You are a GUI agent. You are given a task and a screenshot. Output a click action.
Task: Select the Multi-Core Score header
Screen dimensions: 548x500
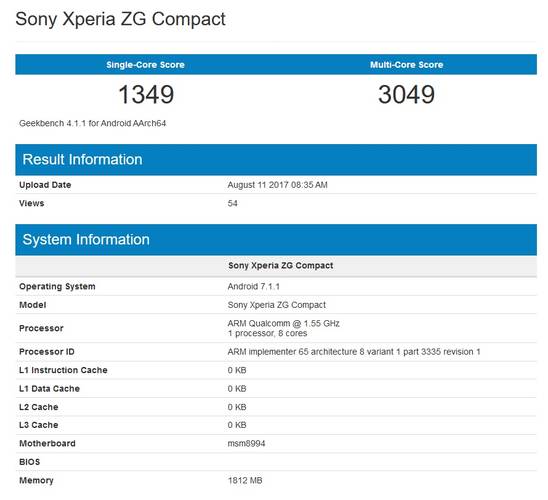pos(406,65)
